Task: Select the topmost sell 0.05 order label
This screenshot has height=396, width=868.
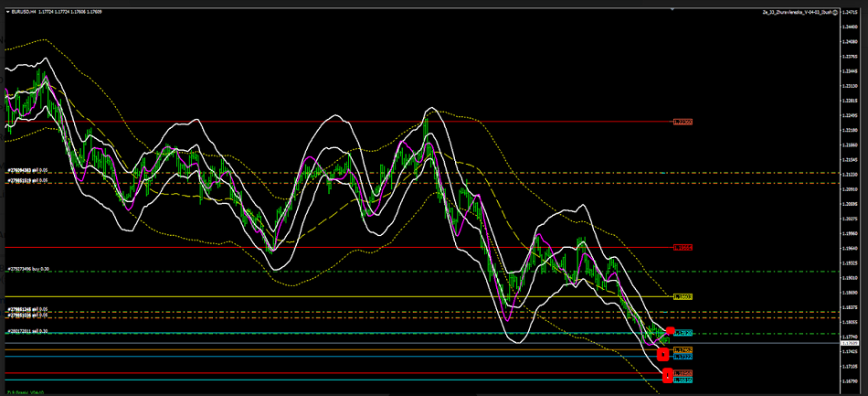Action: [x=27, y=170]
